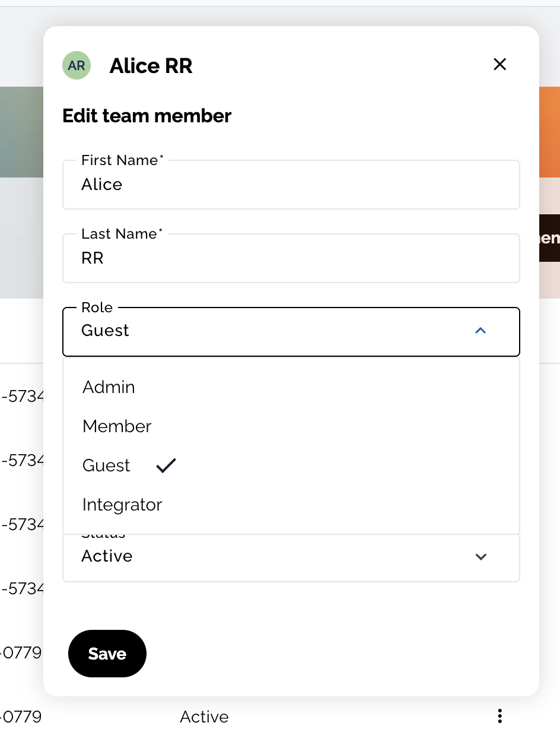The height and width of the screenshot is (729, 560).
Task: Close the Alice RR dialog with X
Action: pos(500,64)
